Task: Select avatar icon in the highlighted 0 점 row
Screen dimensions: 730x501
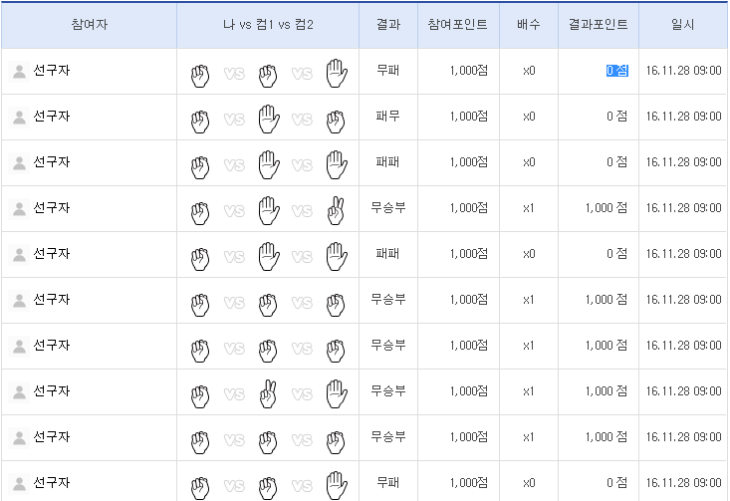Action: coord(19,72)
